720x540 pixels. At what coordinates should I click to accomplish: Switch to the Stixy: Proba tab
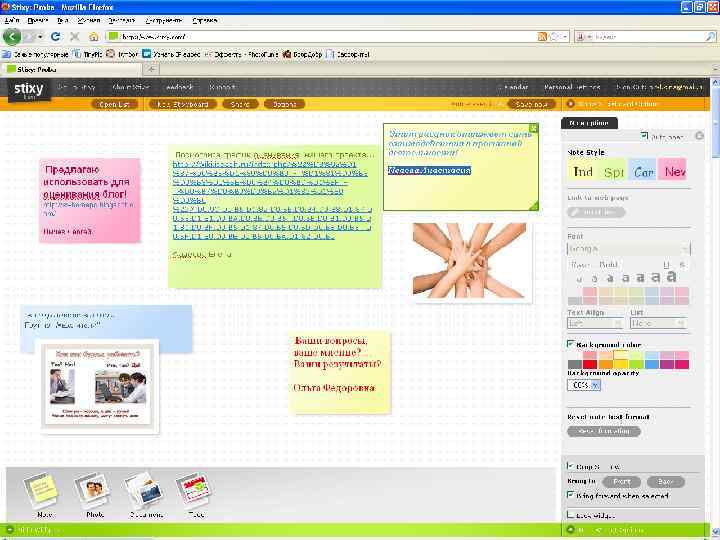click(71, 69)
